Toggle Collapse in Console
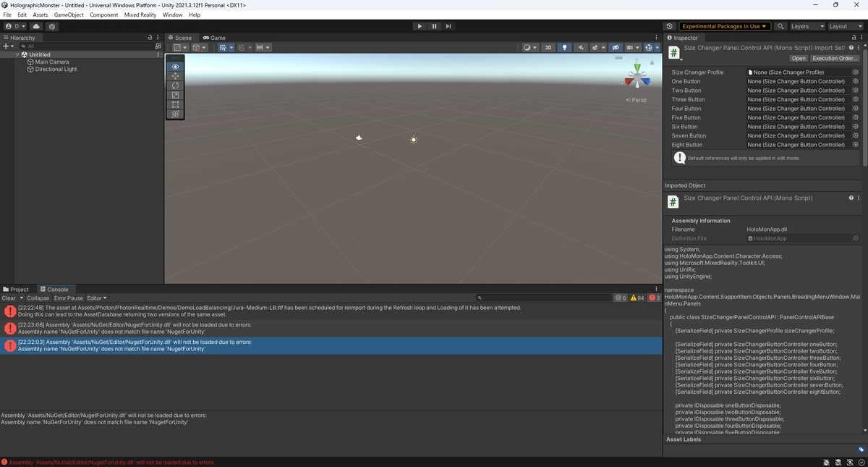Image resolution: width=868 pixels, height=467 pixels. [x=38, y=298]
